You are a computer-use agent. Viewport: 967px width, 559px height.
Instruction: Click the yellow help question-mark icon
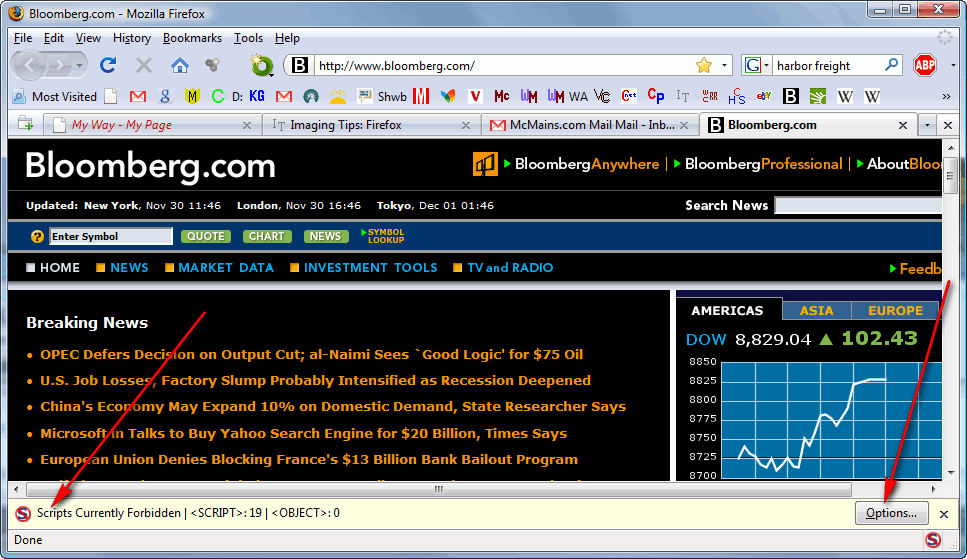click(x=37, y=236)
